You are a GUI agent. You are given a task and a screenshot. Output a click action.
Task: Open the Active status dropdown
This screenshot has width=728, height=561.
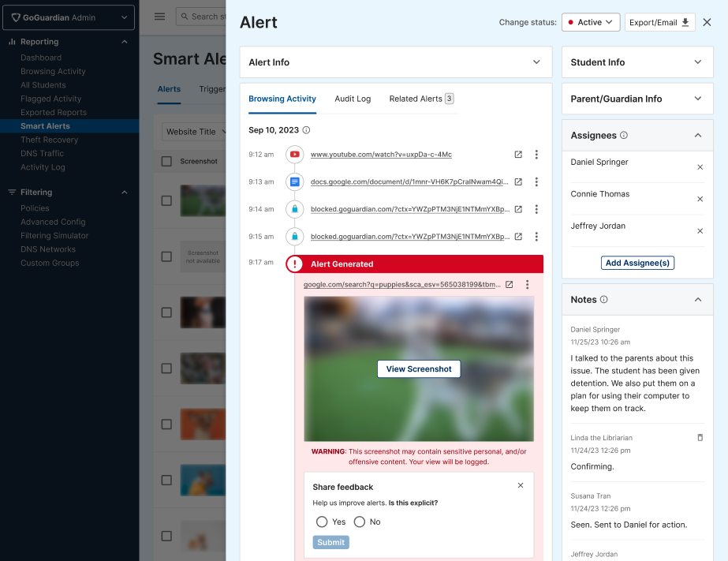(x=591, y=22)
